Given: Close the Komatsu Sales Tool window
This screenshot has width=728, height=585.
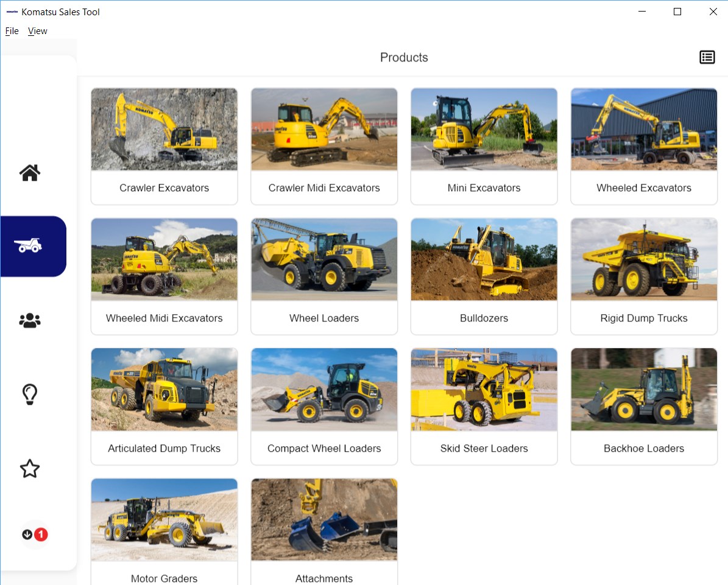Looking at the screenshot, I should pyautogui.click(x=713, y=12).
